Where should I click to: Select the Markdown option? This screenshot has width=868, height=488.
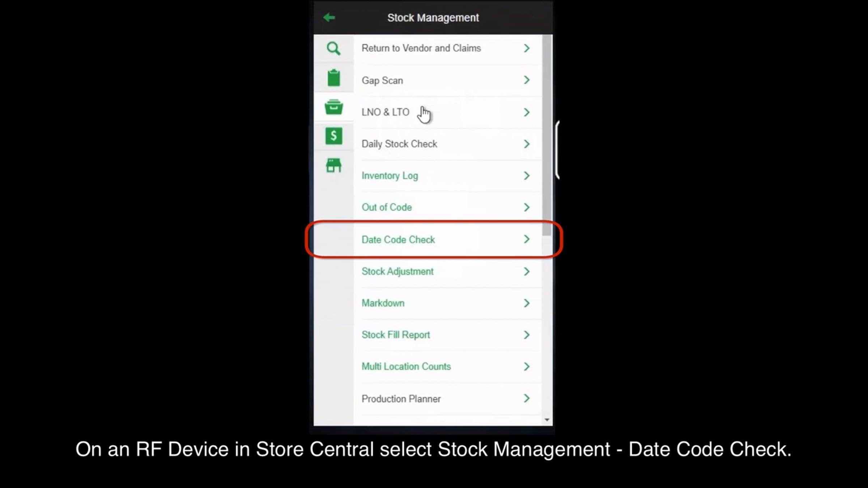(383, 303)
